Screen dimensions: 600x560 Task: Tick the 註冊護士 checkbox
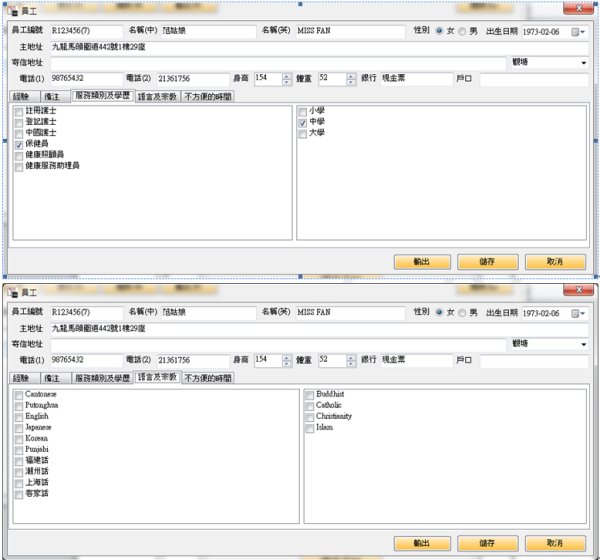click(x=19, y=112)
